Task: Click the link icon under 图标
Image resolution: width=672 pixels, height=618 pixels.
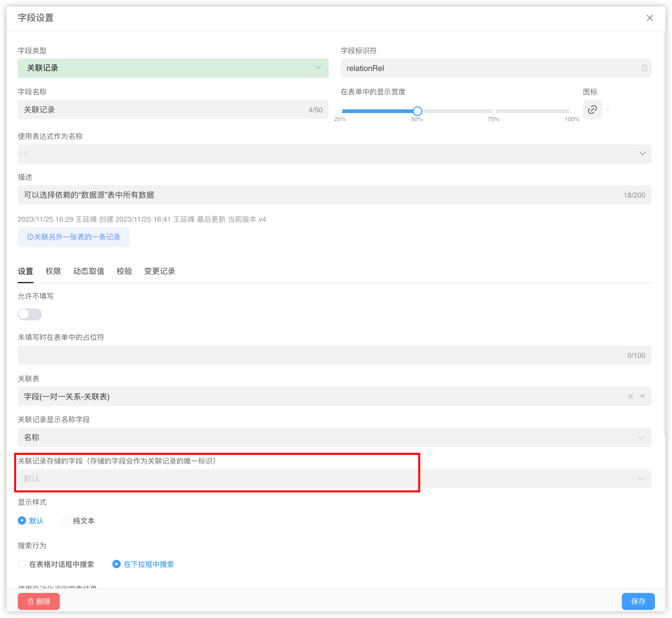Action: point(592,110)
